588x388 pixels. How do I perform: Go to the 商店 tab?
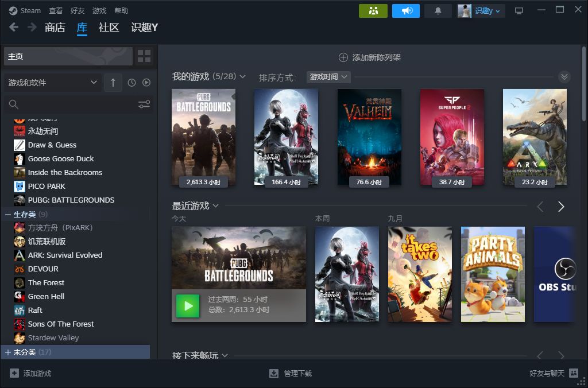(55, 28)
